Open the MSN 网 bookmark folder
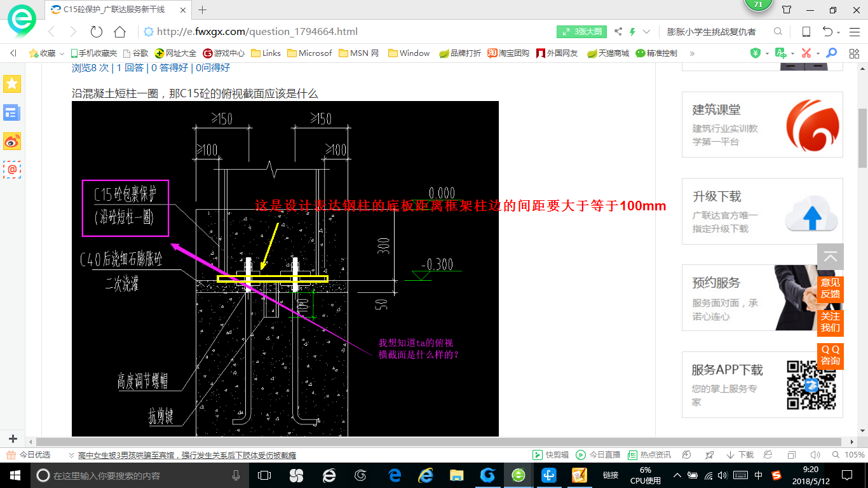Image resolution: width=868 pixels, height=488 pixels. (359, 53)
